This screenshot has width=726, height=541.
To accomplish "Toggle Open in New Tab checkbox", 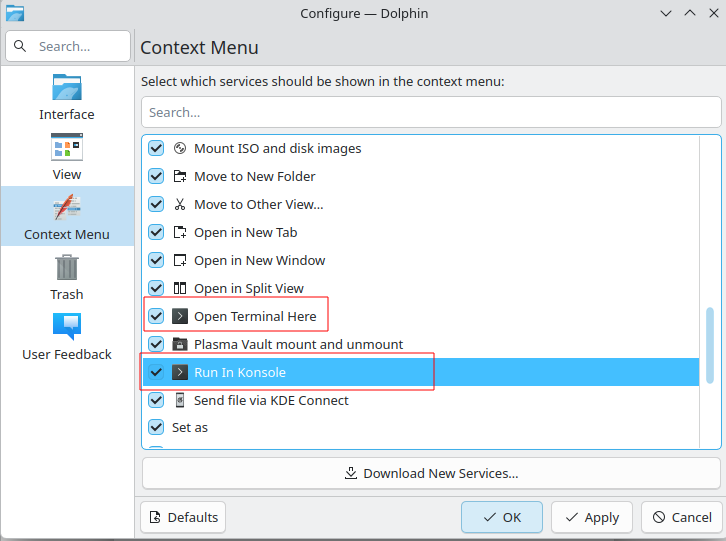I will [156, 233].
